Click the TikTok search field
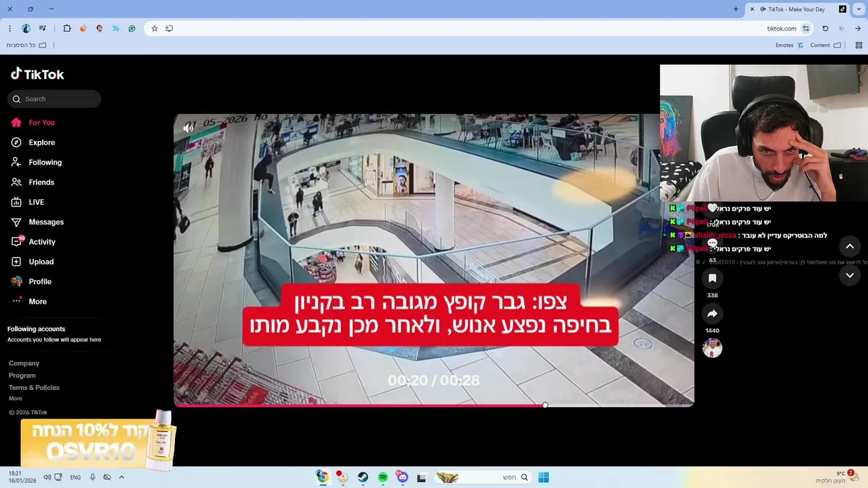The height and width of the screenshot is (488, 868). (x=54, y=99)
